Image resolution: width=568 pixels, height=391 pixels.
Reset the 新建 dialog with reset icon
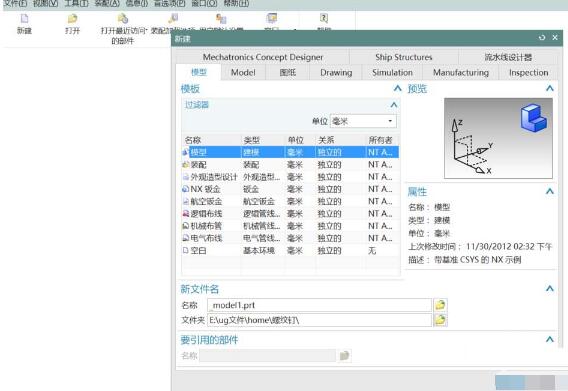(542, 38)
